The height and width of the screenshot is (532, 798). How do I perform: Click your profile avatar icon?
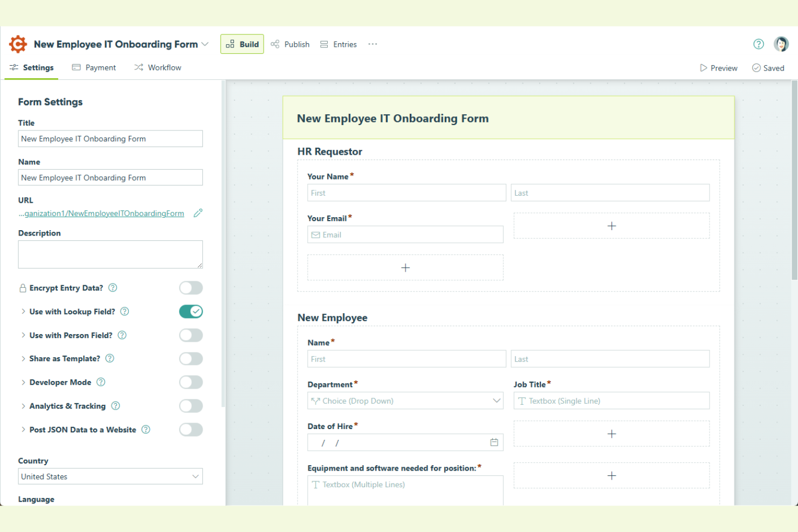point(781,44)
